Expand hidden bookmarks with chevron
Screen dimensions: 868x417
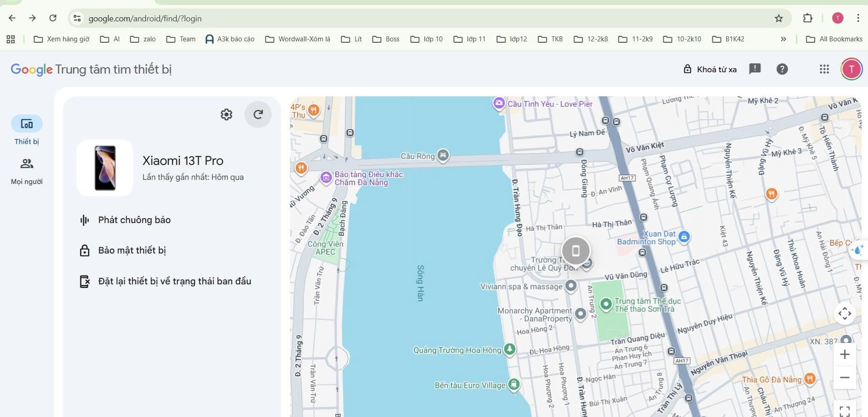(783, 39)
